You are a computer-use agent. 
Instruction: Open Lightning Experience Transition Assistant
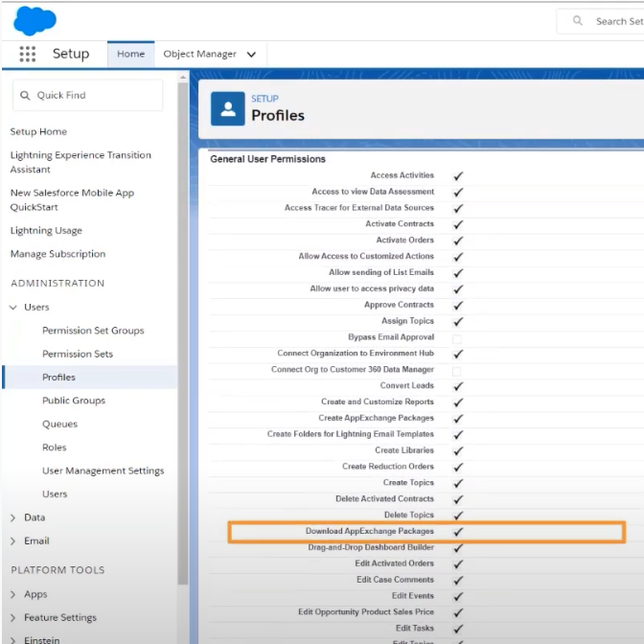[x=80, y=162]
